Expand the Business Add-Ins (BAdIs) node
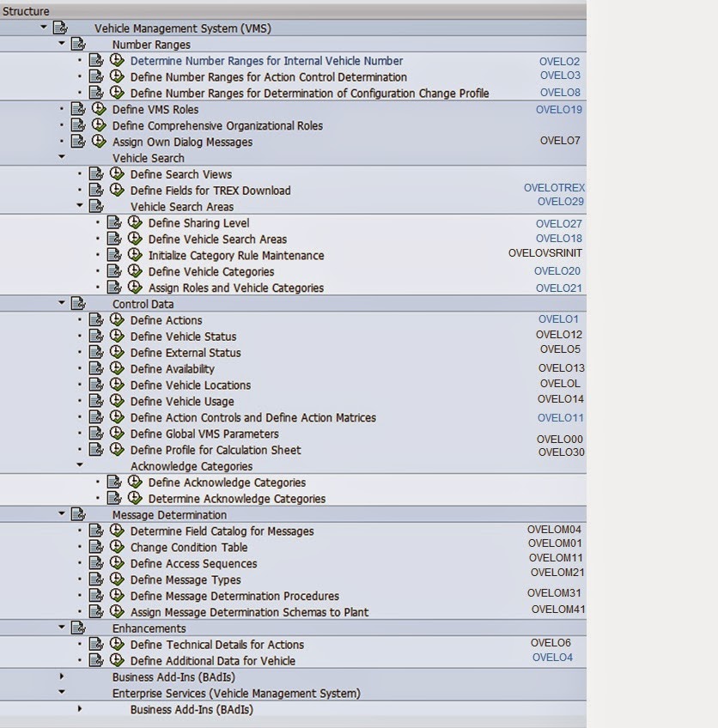The height and width of the screenshot is (728, 718). (x=59, y=677)
